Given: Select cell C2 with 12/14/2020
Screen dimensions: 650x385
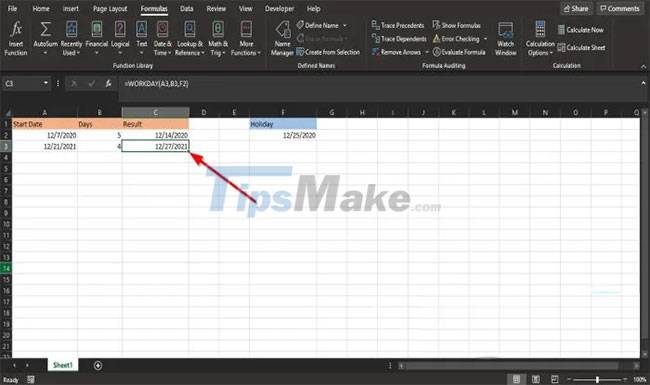Looking at the screenshot, I should [155, 135].
